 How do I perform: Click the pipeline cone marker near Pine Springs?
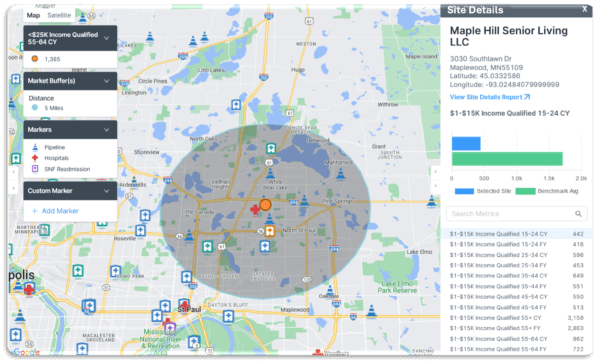[304, 200]
